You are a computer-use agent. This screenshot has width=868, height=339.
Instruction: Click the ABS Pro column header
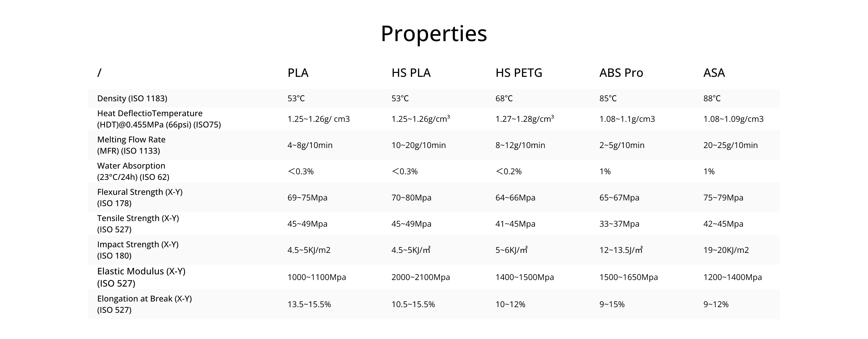(621, 73)
